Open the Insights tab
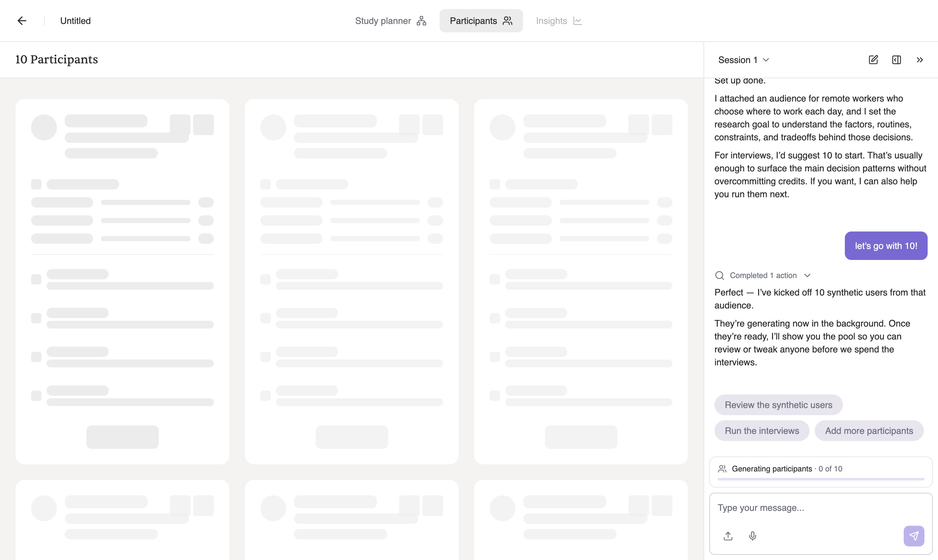This screenshot has width=938, height=560. pos(559,21)
